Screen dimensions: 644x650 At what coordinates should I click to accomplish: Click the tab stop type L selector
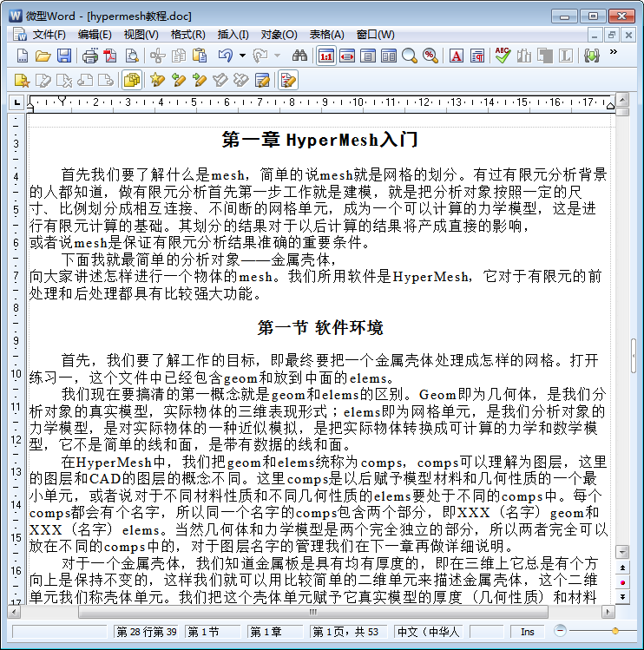tap(16, 102)
